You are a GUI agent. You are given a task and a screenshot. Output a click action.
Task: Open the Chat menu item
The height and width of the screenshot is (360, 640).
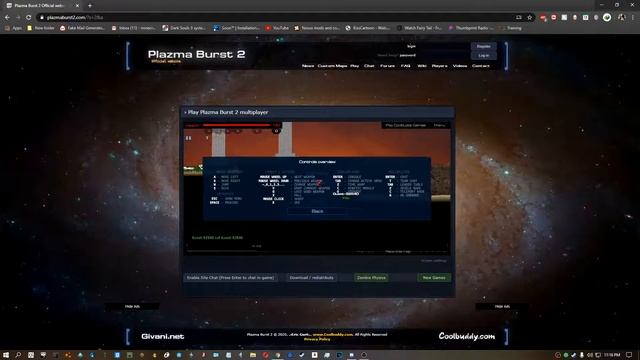pyautogui.click(x=369, y=66)
